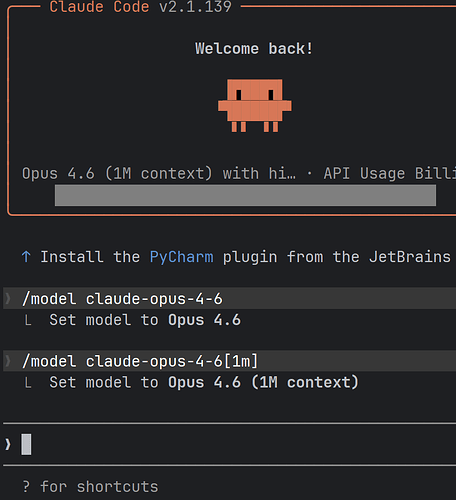Screen dimensions: 456x500
Task: Select the "/model claude-opus-4-6" command line
Action: pyautogui.click(x=229, y=299)
